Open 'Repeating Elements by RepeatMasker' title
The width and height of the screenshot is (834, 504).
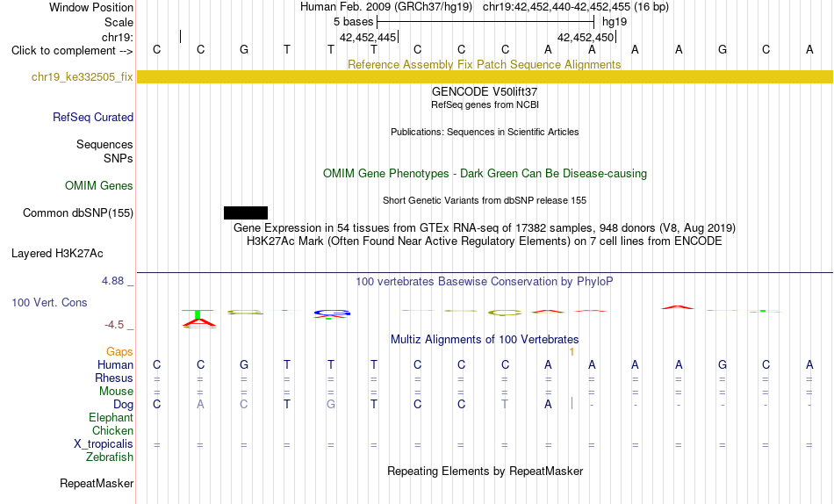coord(485,471)
